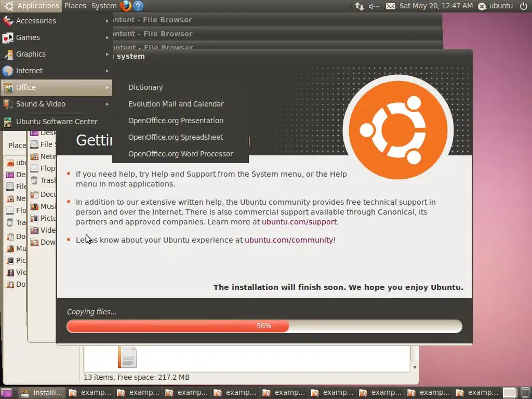Click the Internet globe icon
The image size is (532, 399).
[7, 71]
